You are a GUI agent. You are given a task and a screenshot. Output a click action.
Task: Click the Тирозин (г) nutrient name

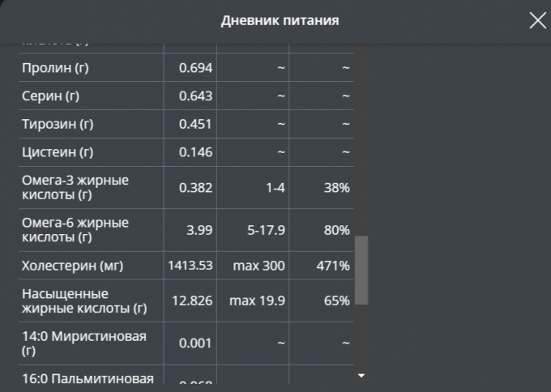coord(58,124)
